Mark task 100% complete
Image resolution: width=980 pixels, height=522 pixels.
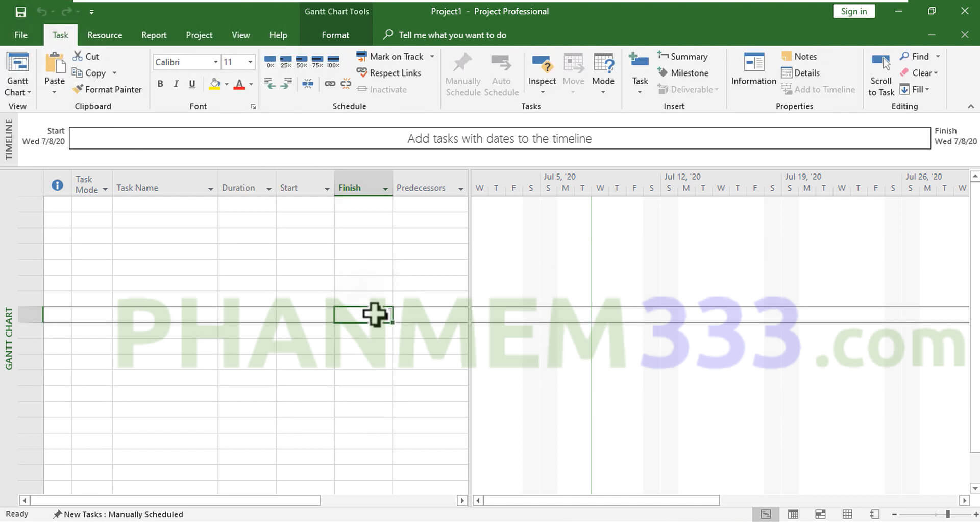click(333, 62)
